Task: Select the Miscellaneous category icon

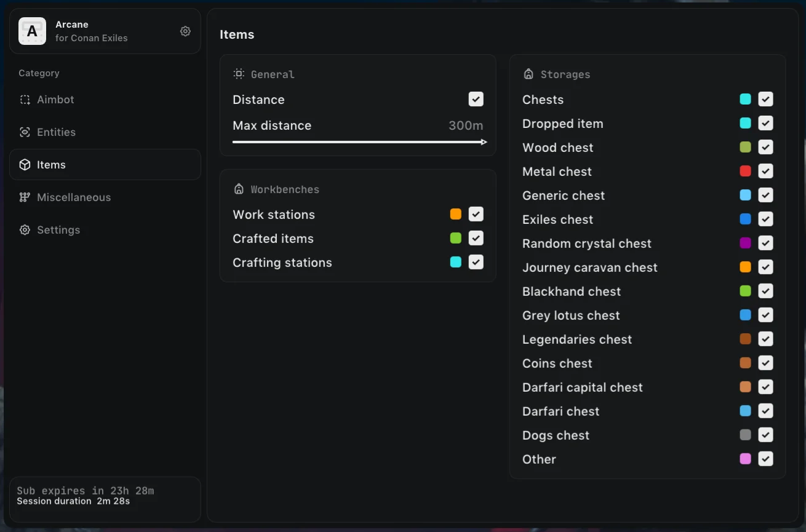Action: (25, 197)
